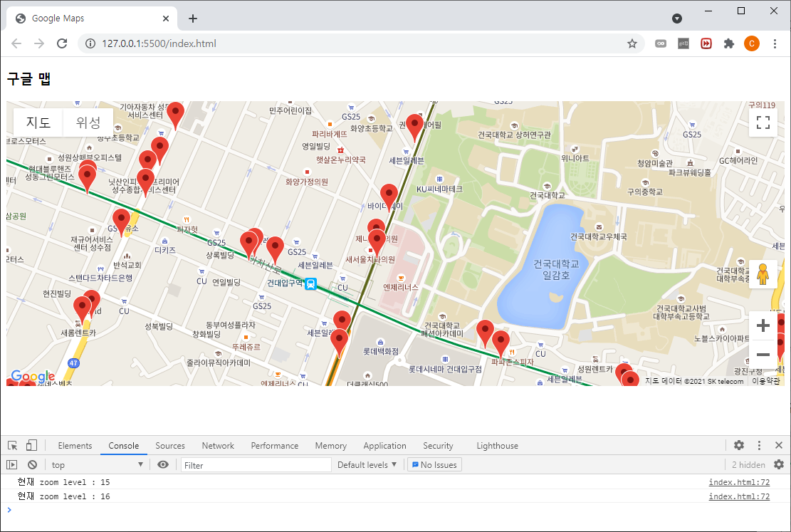The width and height of the screenshot is (791, 532).
Task: Switch to the Security tab
Action: pyautogui.click(x=438, y=446)
